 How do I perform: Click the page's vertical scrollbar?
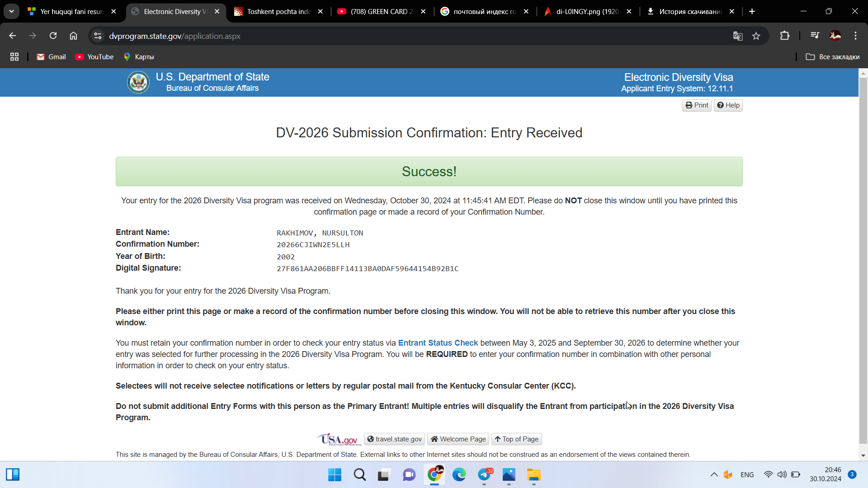point(863,262)
